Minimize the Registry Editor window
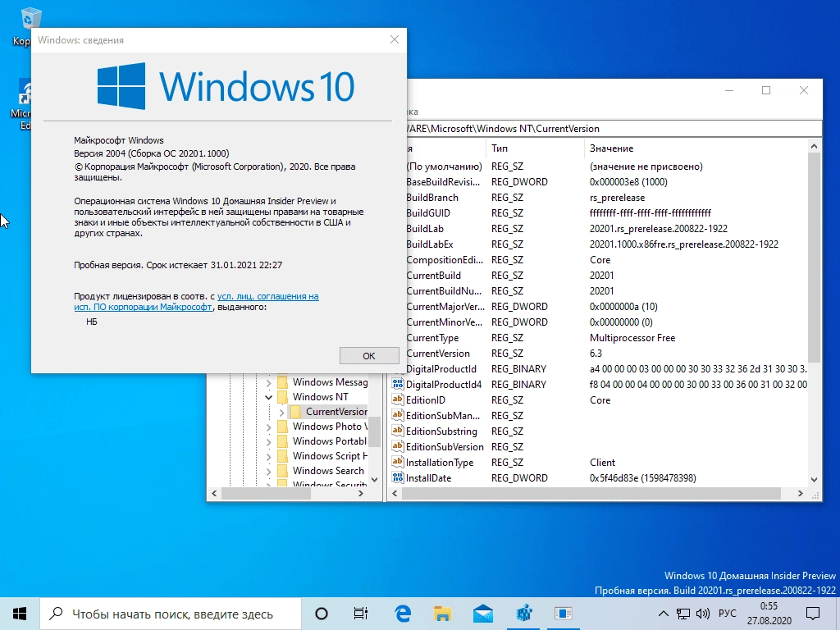The width and height of the screenshot is (840, 630). pos(729,90)
